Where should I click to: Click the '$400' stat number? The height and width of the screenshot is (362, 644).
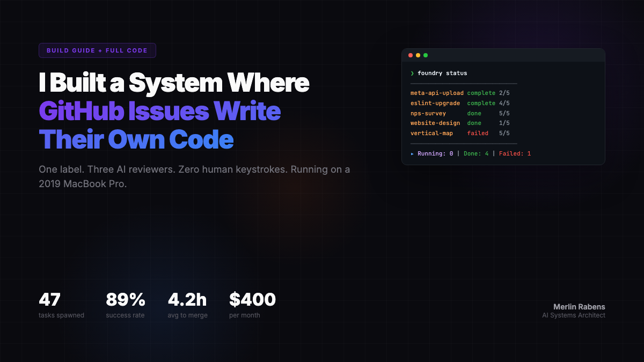[252, 299]
